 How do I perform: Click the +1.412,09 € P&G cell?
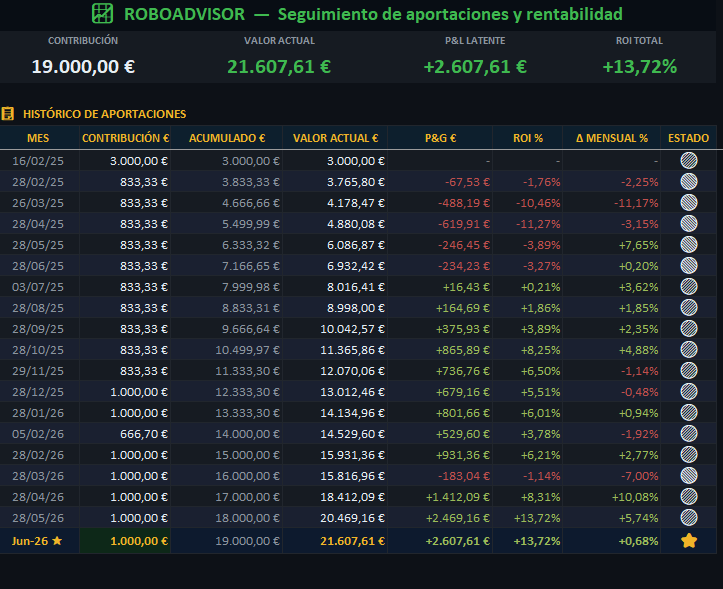(x=440, y=497)
